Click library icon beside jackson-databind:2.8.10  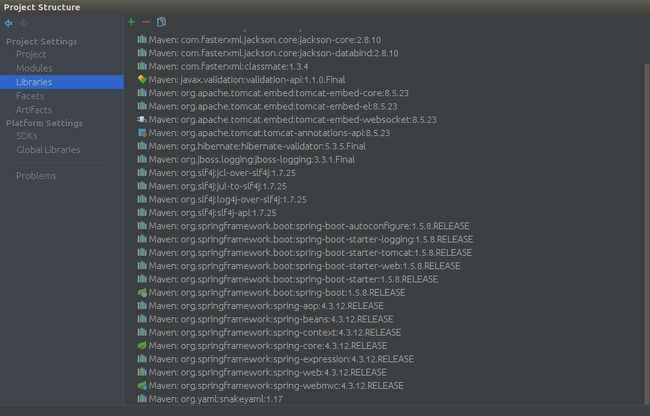point(142,53)
